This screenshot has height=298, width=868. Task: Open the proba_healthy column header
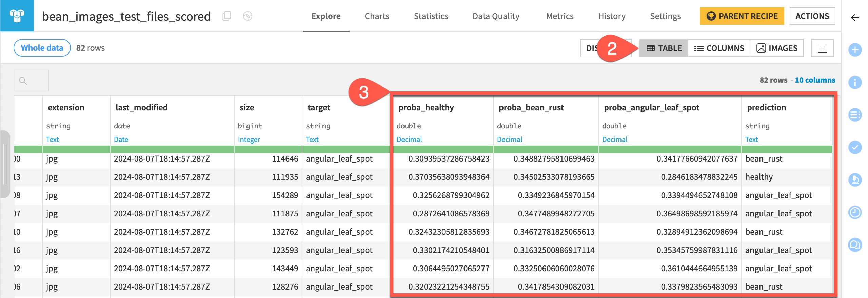click(x=426, y=107)
